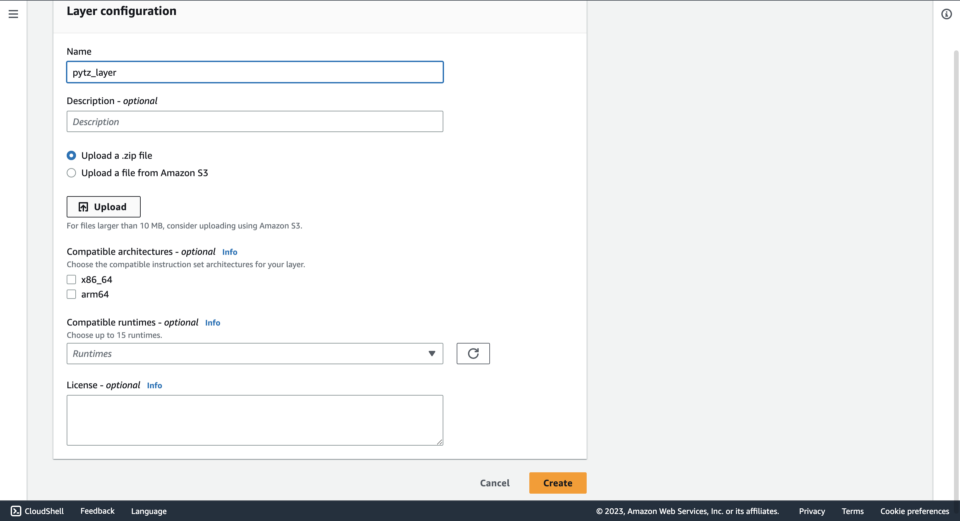Click the Upload button
The width and height of the screenshot is (960, 521).
(x=103, y=207)
